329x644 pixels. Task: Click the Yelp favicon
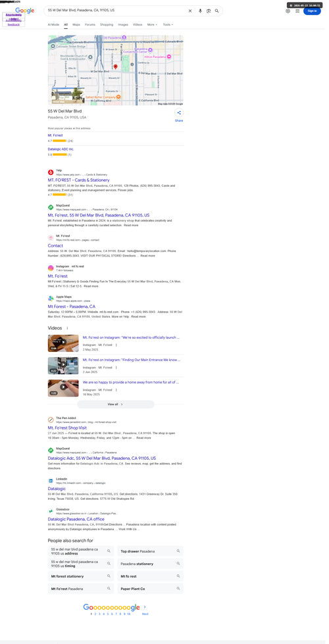tap(51, 172)
